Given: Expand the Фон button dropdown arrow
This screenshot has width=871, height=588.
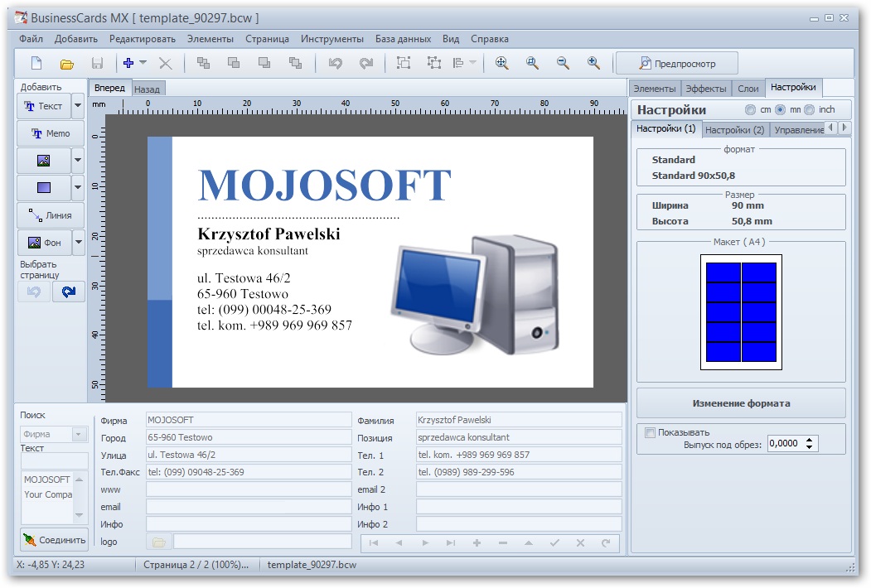Looking at the screenshot, I should [x=78, y=243].
